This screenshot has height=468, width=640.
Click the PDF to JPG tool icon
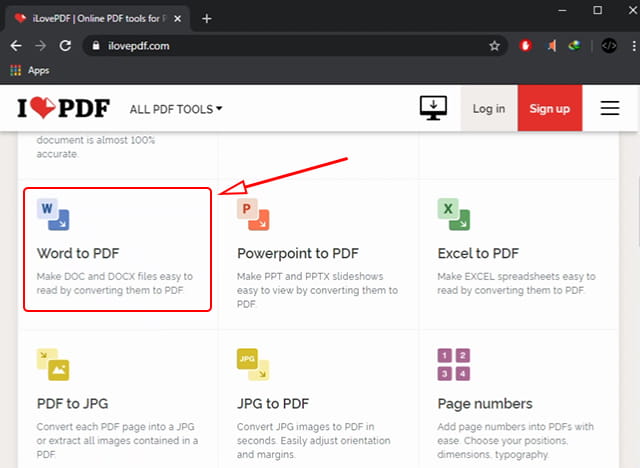(x=53, y=364)
